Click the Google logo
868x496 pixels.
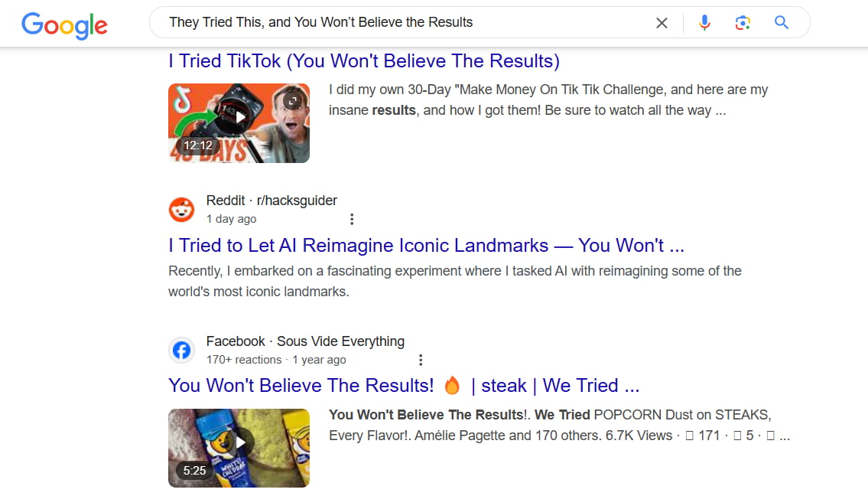click(64, 25)
